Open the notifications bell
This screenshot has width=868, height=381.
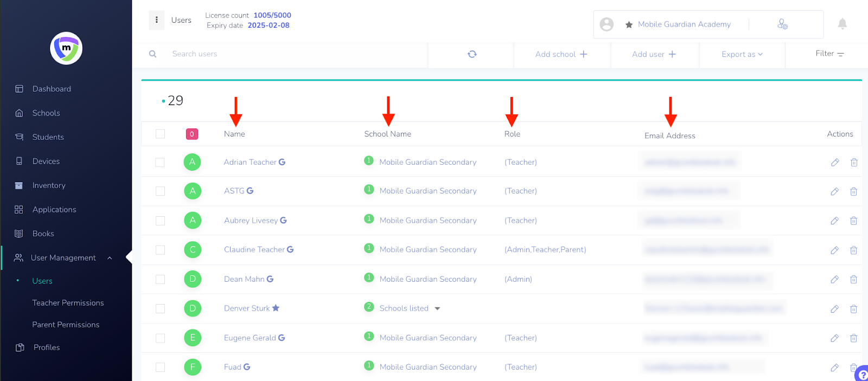pyautogui.click(x=842, y=24)
